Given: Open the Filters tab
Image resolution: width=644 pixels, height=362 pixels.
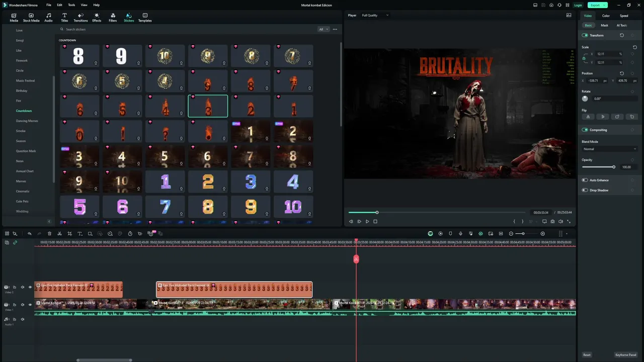Looking at the screenshot, I should (113, 18).
